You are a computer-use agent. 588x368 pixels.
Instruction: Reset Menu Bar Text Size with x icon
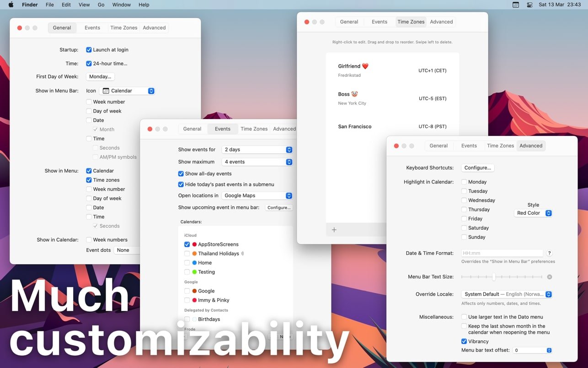550,277
